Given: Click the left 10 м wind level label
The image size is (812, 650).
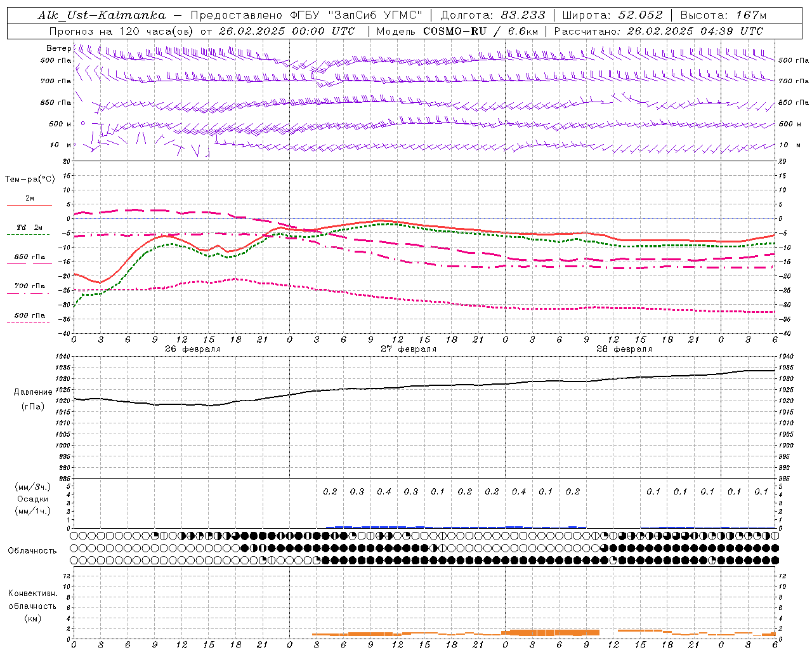Looking at the screenshot, I should (61, 145).
